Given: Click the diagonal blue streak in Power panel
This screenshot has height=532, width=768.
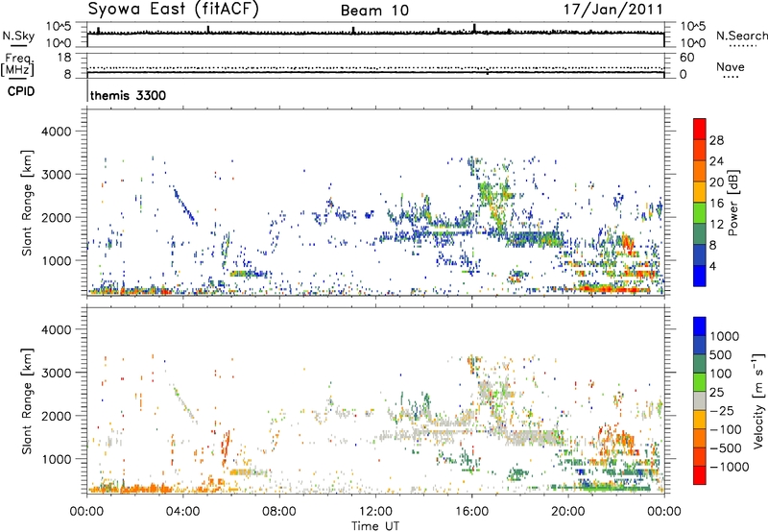Looking at the screenshot, I should [x=185, y=206].
